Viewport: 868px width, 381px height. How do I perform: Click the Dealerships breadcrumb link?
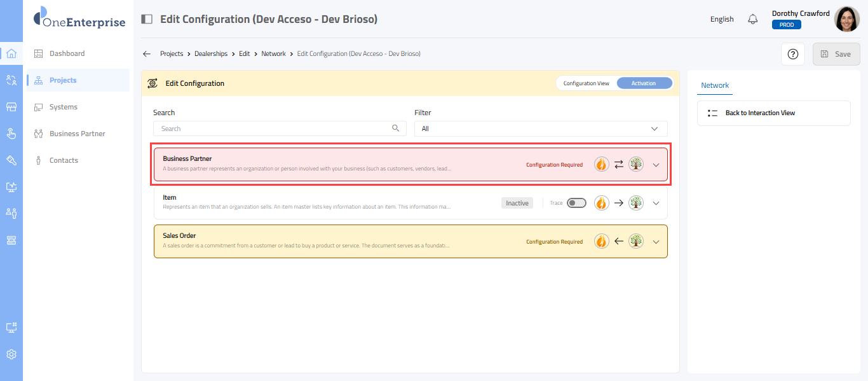(211, 54)
